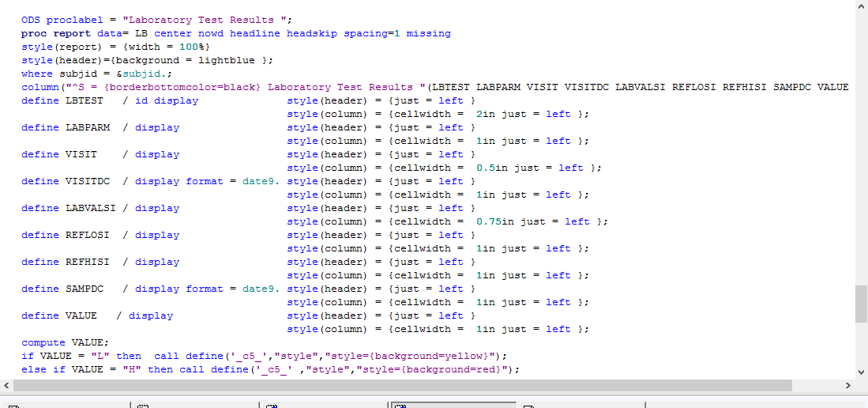Click "borderbottomcolor=black" in the column statement
The image size is (868, 408).
182,87
